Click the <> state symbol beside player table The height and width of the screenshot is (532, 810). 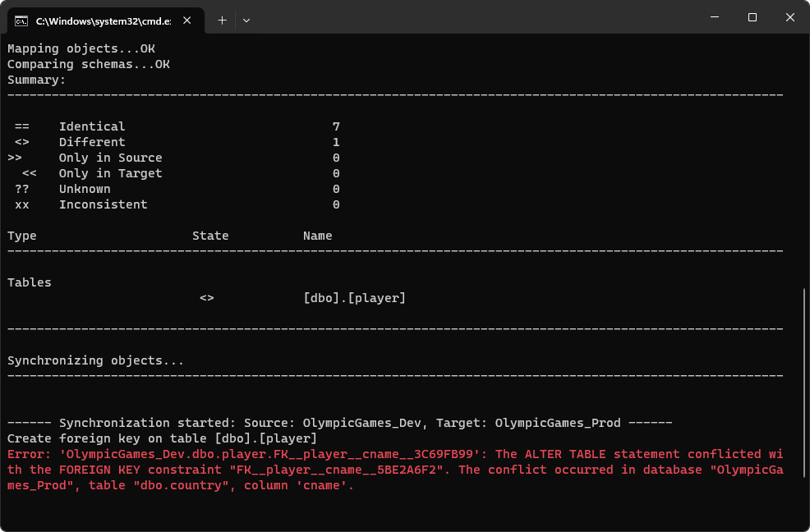(x=207, y=298)
